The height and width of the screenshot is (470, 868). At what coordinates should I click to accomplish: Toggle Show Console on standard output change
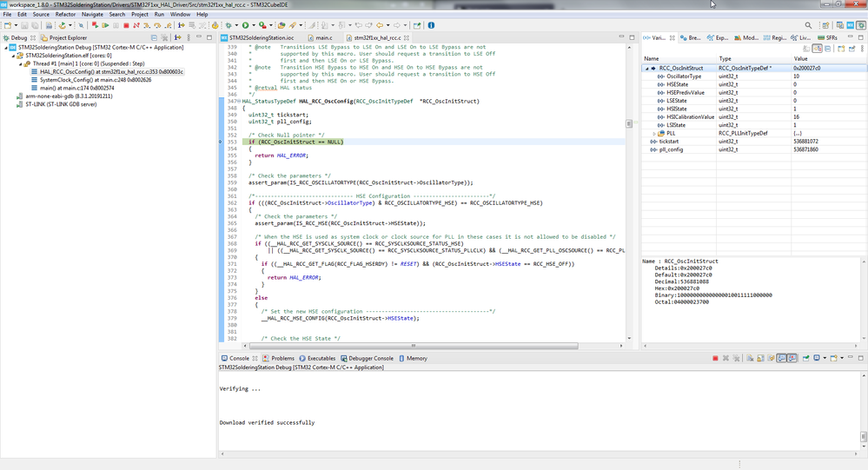[782, 358]
